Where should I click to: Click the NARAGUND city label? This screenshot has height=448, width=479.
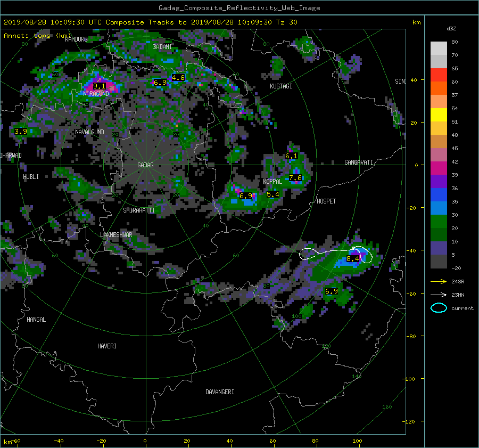(96, 94)
